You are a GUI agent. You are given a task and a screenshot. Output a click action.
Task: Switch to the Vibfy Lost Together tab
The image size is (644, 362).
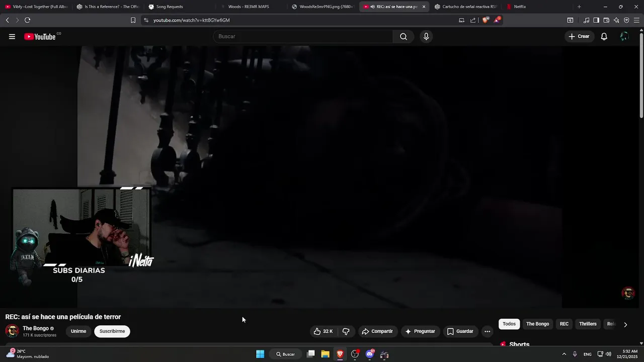tap(36, 7)
